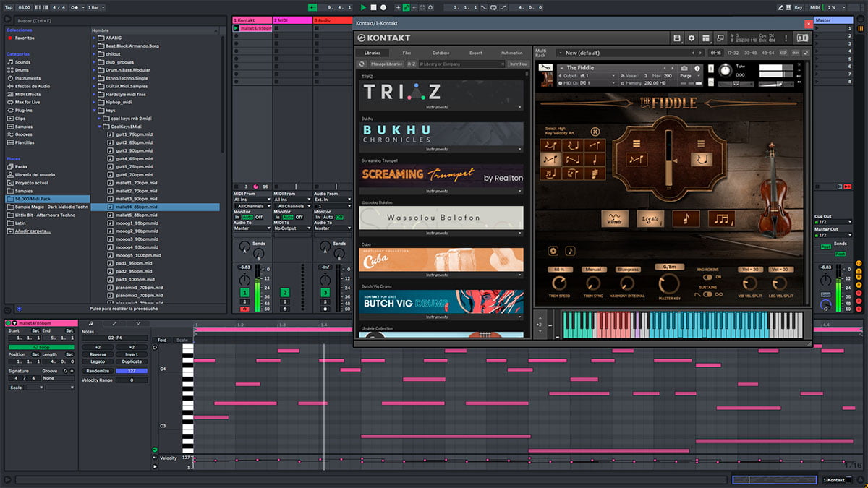The image size is (868, 488).
Task: Toggle track 2 activator button
Action: tap(285, 292)
